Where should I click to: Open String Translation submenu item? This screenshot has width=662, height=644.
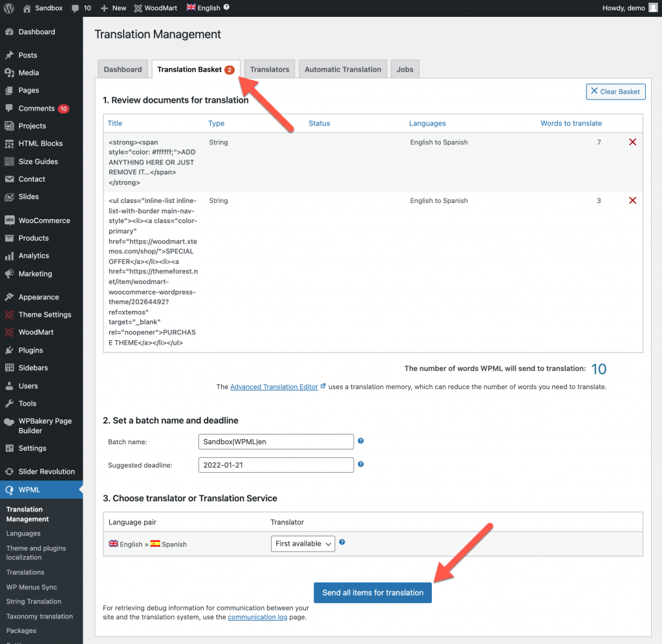click(x=34, y=601)
